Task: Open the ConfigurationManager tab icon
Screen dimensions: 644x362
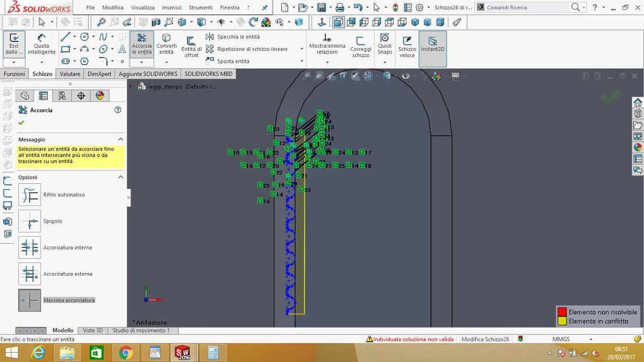Action: point(62,95)
